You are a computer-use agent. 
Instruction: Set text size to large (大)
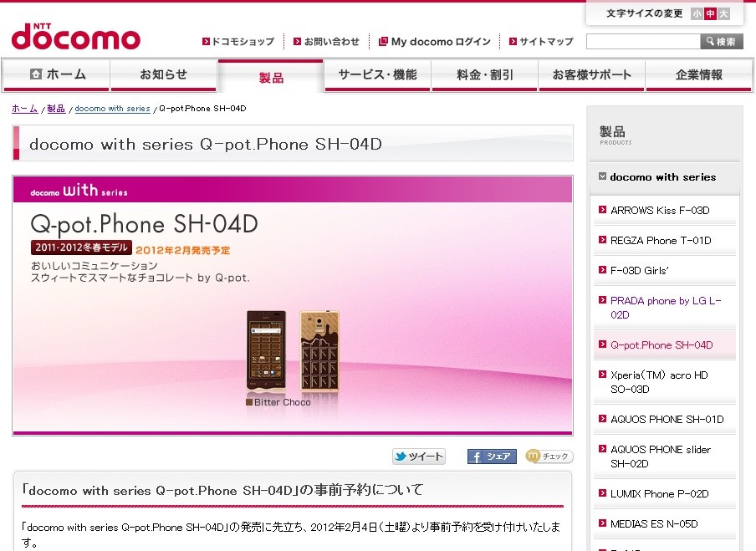pyautogui.click(x=723, y=14)
